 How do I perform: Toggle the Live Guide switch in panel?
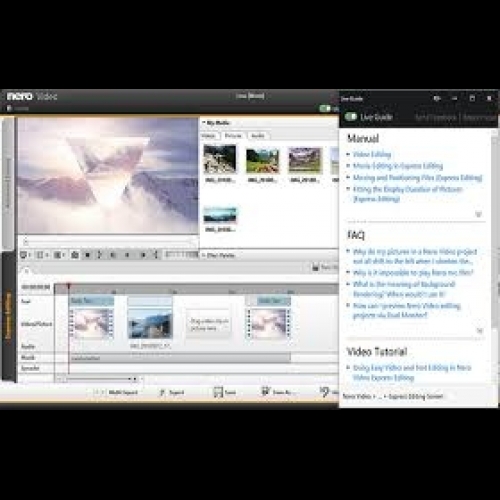(351, 117)
